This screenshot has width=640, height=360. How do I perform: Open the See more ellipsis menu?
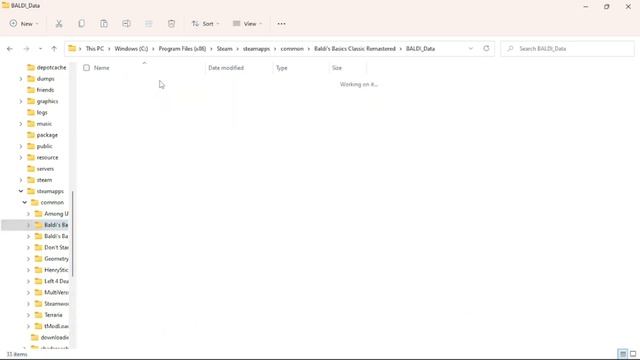pos(281,24)
